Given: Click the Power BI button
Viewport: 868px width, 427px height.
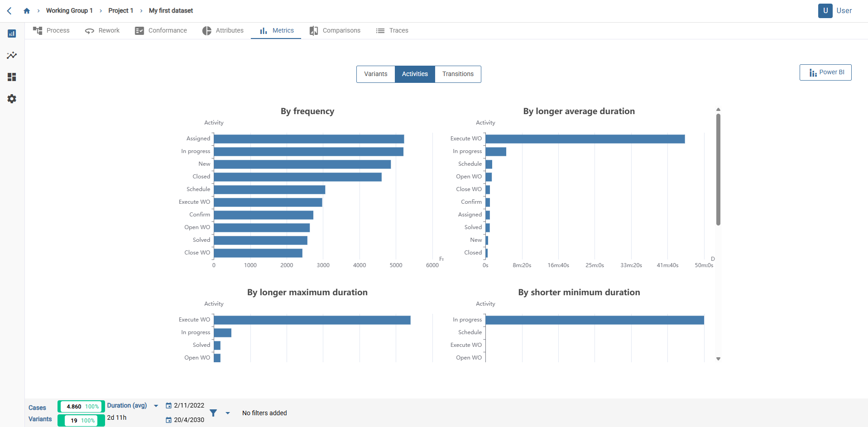Looking at the screenshot, I should coord(825,72).
